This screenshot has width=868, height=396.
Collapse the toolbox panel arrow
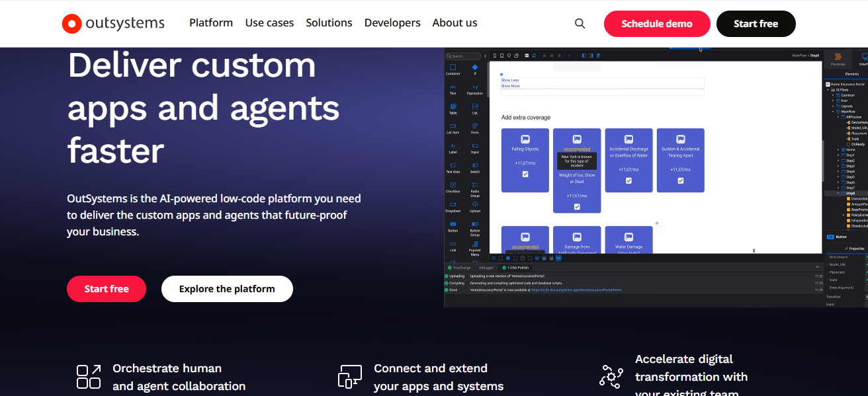(485, 56)
